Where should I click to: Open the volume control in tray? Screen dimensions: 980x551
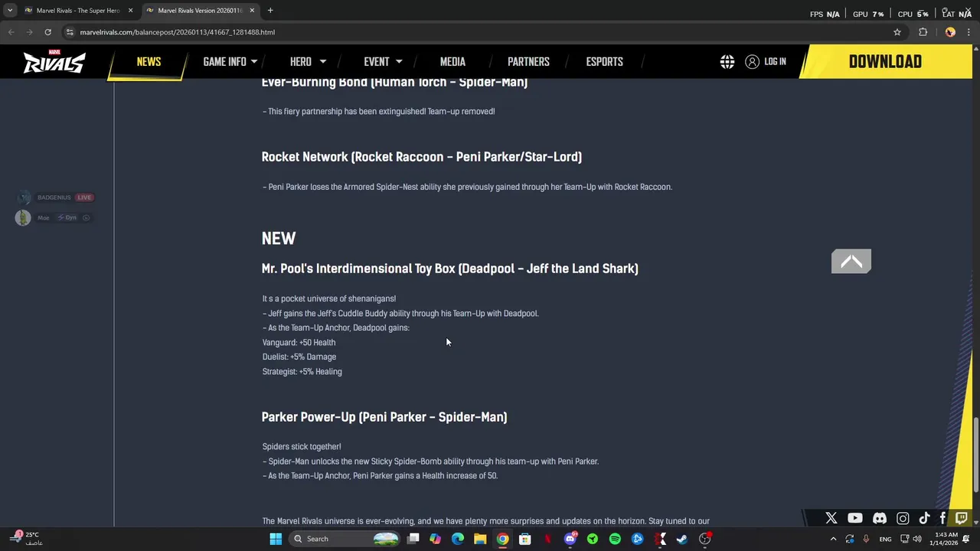tap(917, 539)
